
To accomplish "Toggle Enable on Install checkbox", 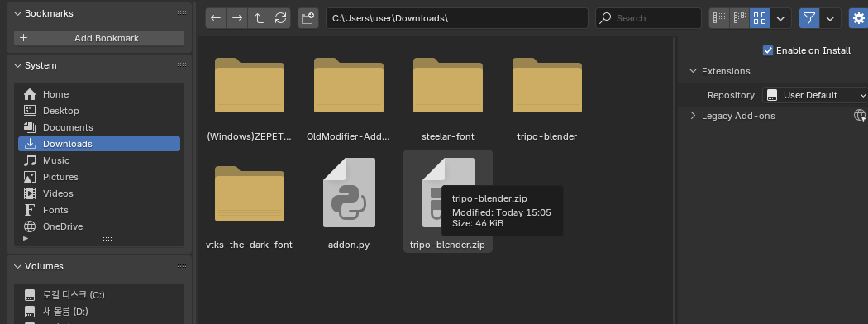I will click(768, 50).
